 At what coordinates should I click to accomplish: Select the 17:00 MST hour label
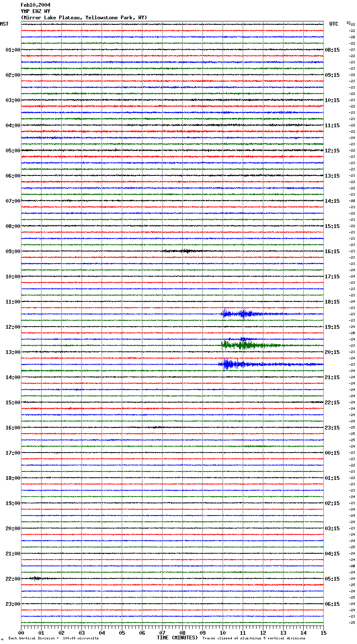[13, 453]
